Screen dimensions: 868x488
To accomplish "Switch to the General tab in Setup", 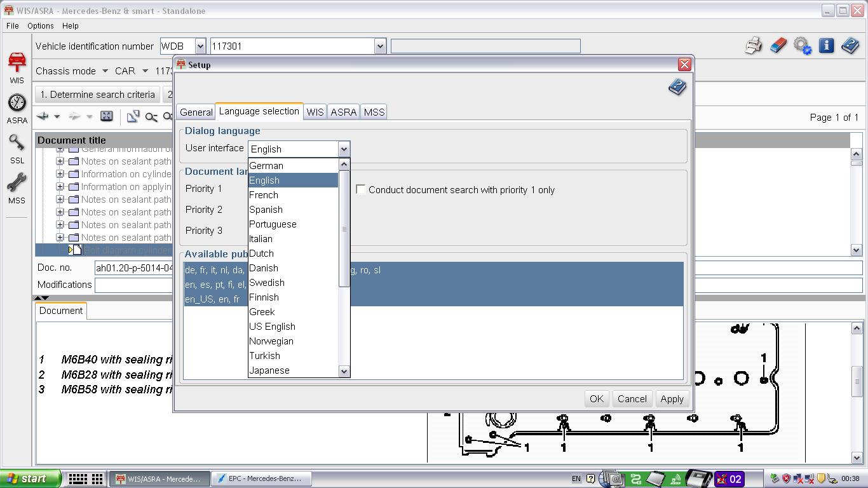I will click(196, 112).
